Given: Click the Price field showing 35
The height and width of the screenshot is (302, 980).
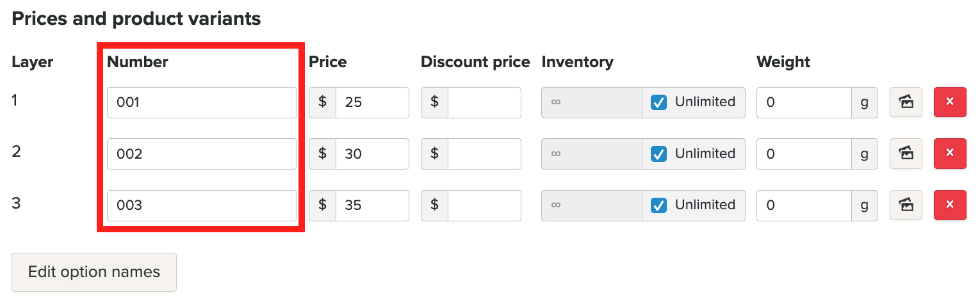Looking at the screenshot, I should pos(372,205).
